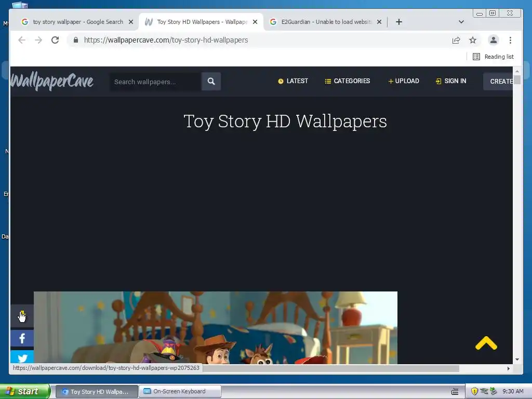Screen dimensions: 532x399
Task: Open share this page icon
Action: pyautogui.click(x=456, y=41)
